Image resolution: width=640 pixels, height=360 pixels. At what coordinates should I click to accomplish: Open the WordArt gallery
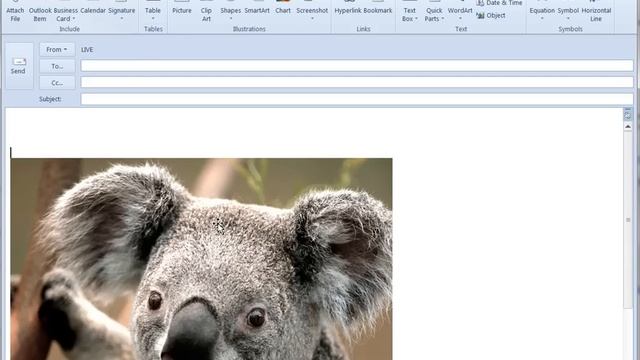pos(460,11)
